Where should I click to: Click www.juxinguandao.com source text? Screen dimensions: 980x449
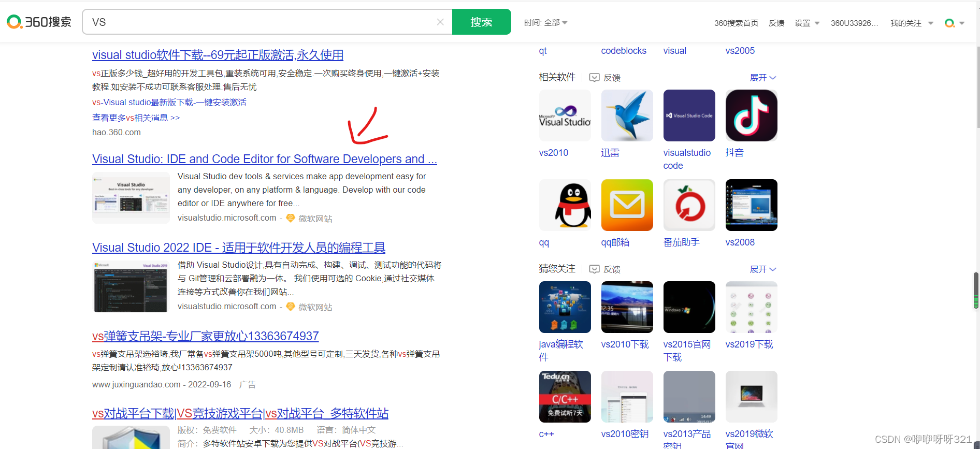tap(136, 385)
